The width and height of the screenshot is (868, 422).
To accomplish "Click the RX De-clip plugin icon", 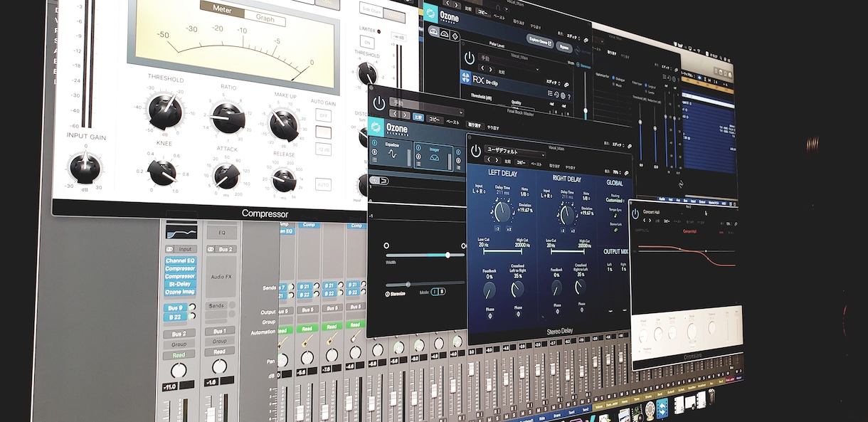I will (466, 78).
